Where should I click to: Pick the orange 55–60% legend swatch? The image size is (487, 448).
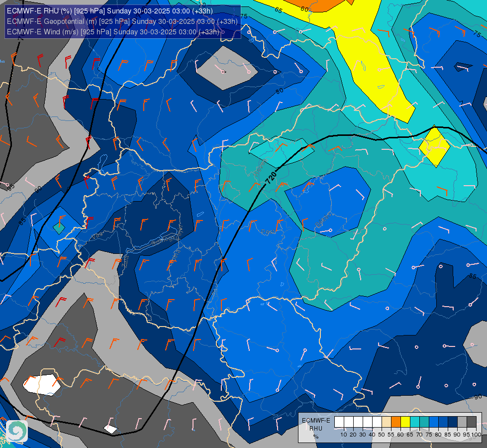tap(395, 422)
